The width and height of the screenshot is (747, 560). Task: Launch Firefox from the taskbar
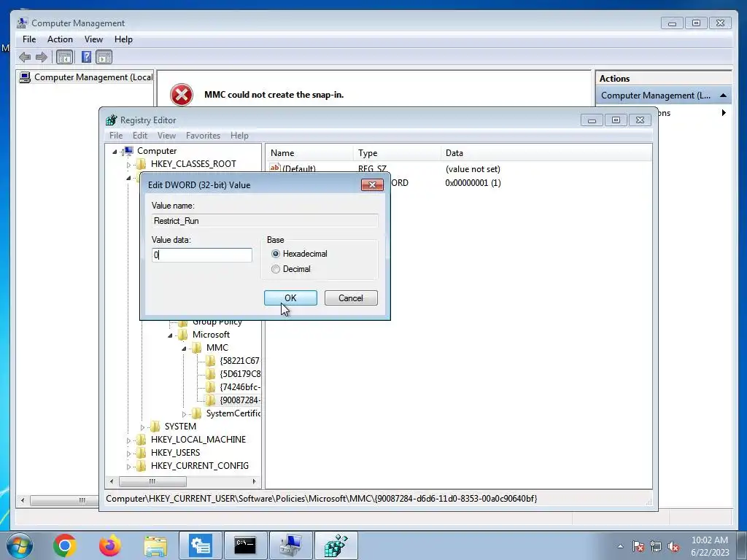(110, 545)
